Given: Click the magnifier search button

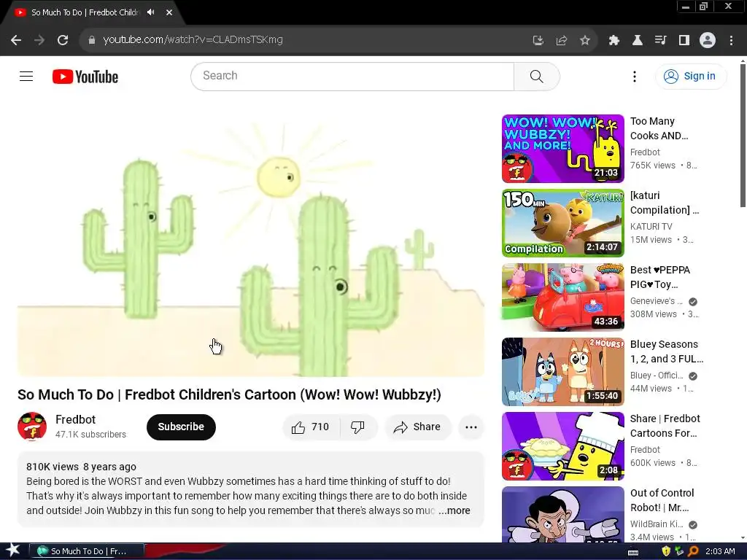Looking at the screenshot, I should pyautogui.click(x=536, y=76).
